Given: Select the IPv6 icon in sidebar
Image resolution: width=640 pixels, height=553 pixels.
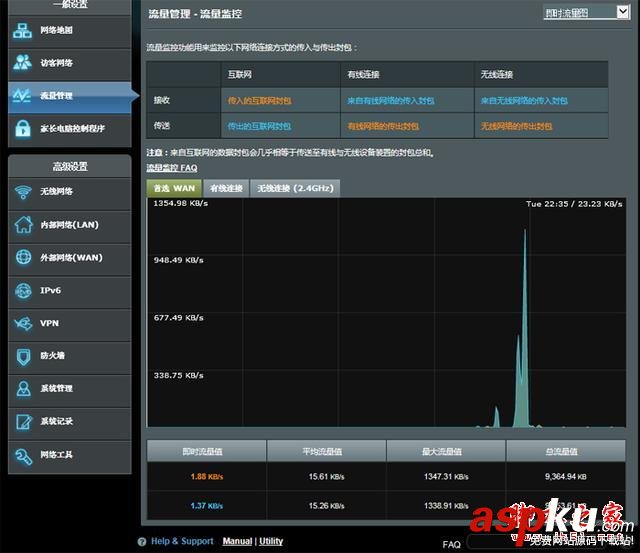Looking at the screenshot, I should (23, 291).
